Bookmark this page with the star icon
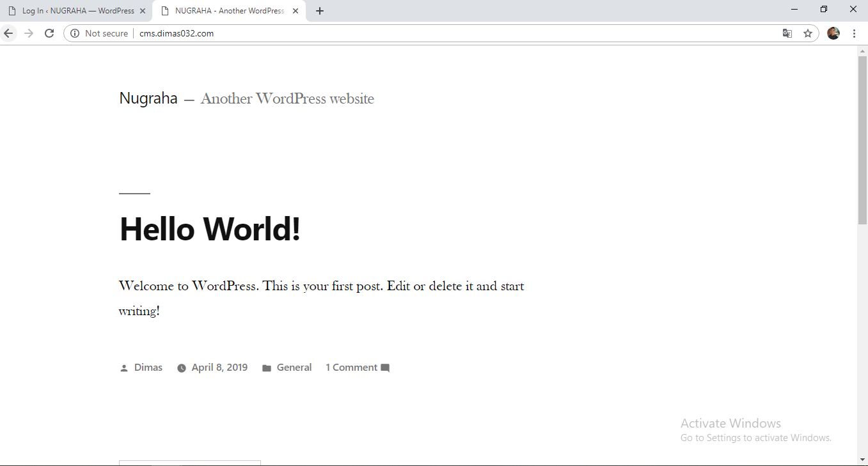Image resolution: width=868 pixels, height=466 pixels. (x=808, y=33)
